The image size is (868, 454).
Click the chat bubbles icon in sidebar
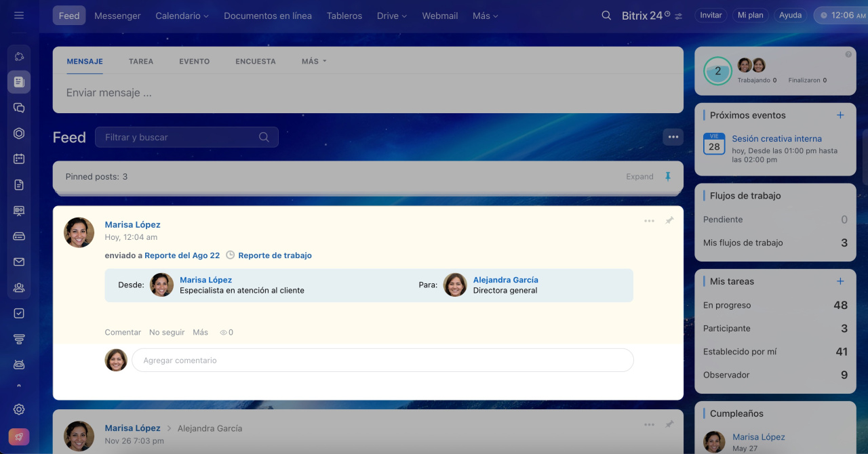(x=19, y=107)
